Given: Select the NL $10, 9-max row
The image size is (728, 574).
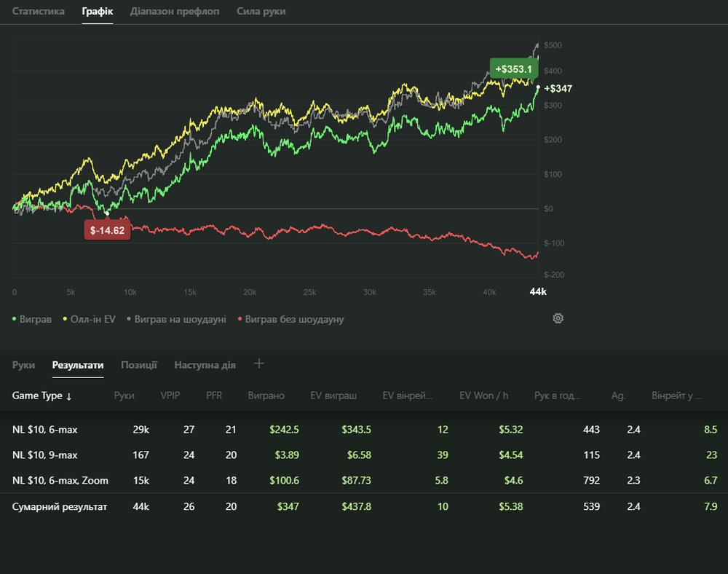Looking at the screenshot, I should tap(44, 455).
